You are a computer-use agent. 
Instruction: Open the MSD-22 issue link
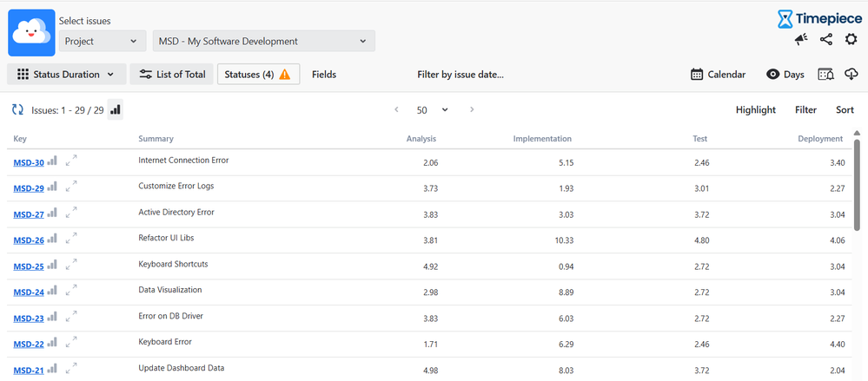coord(29,345)
